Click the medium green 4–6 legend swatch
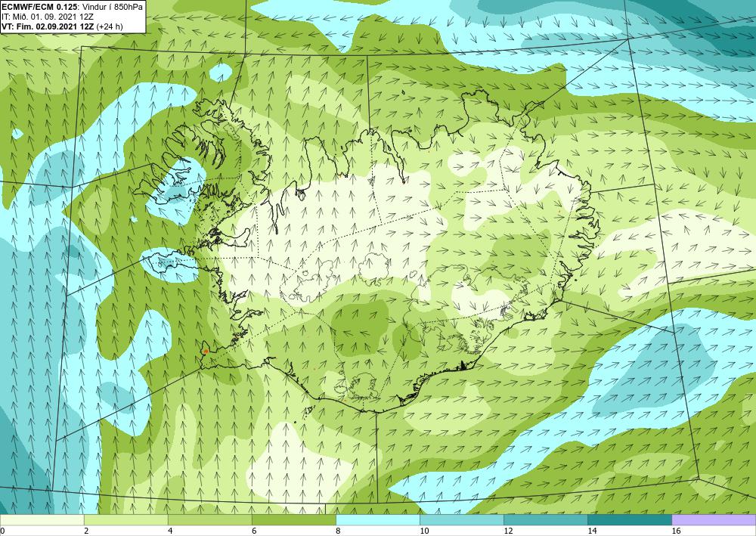 pyautogui.click(x=209, y=520)
